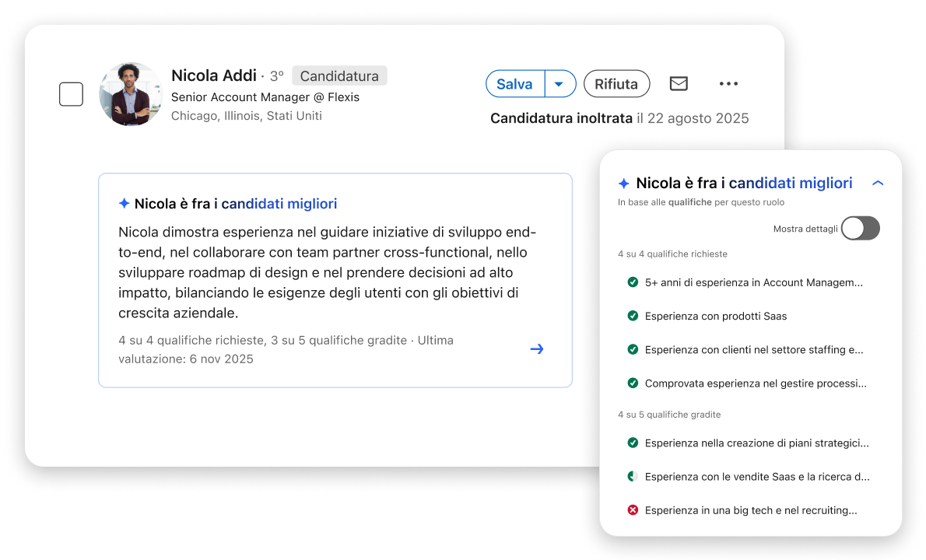Click 'candidati migliori' link in the side panel
Image resolution: width=926 pixels, height=560 pixels.
point(790,183)
